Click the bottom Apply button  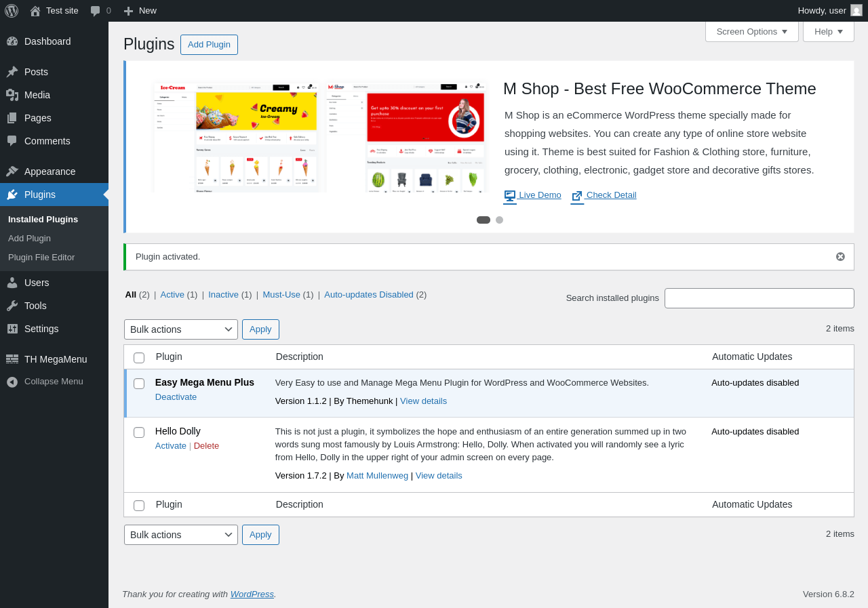[x=260, y=535]
